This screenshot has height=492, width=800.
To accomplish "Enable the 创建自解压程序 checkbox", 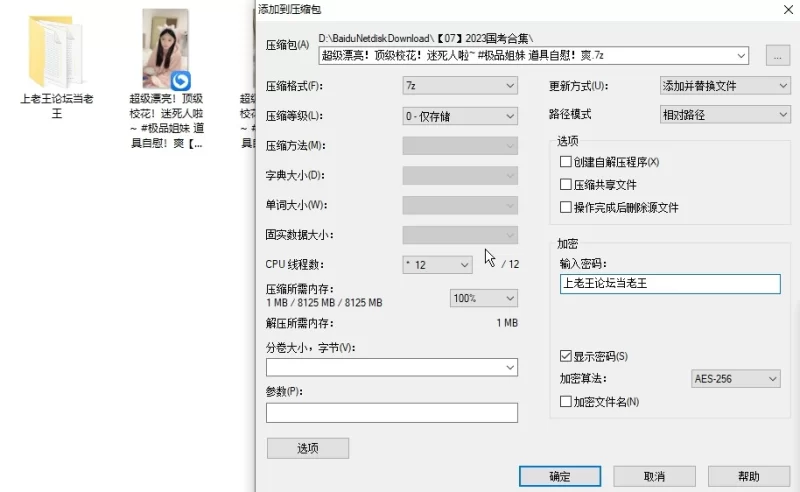I will point(566,162).
